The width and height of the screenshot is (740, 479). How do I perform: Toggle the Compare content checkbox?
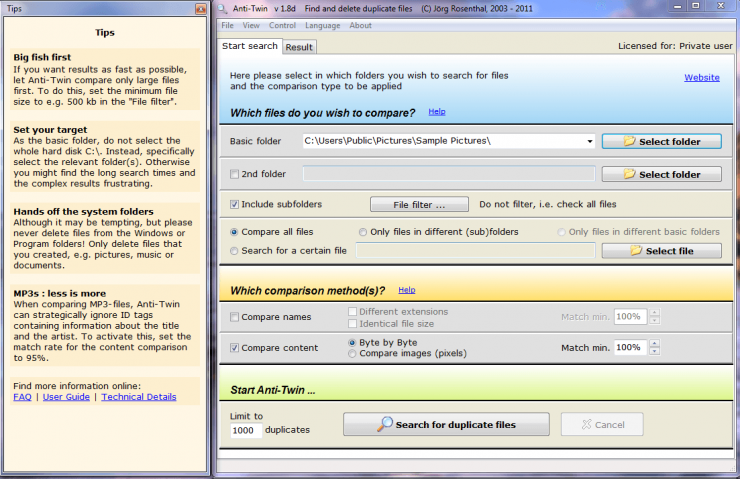[x=235, y=348]
